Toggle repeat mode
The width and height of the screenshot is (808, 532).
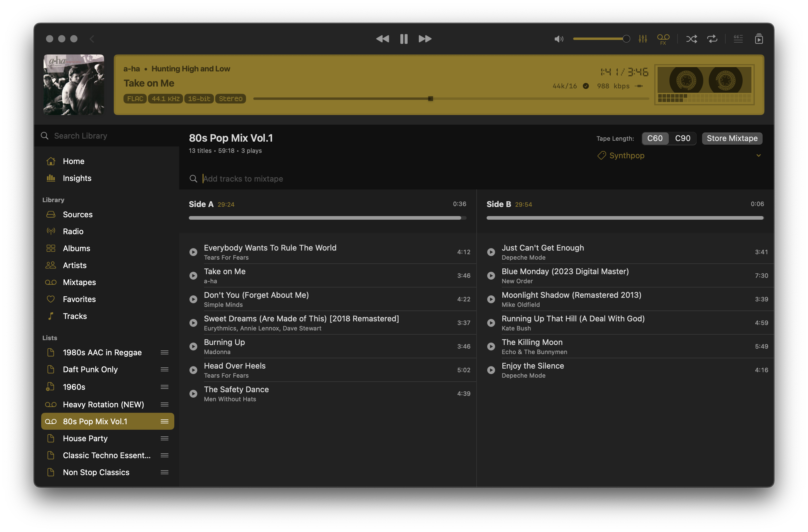click(712, 39)
